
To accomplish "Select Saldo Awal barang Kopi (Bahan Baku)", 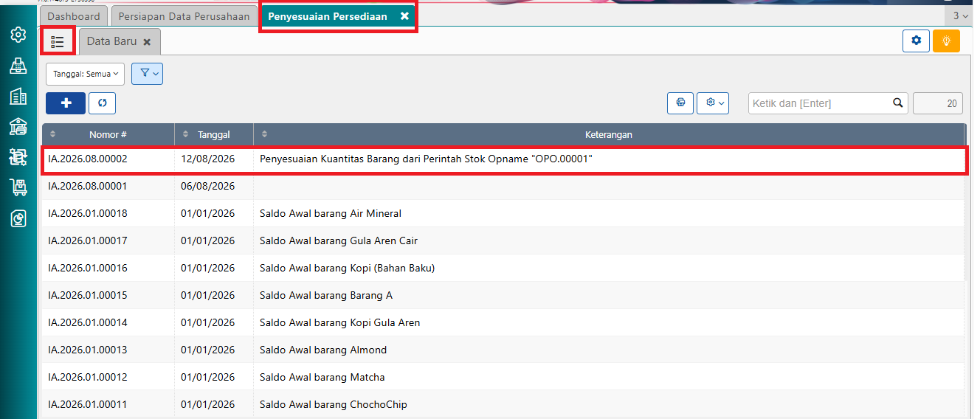I will pos(348,268).
